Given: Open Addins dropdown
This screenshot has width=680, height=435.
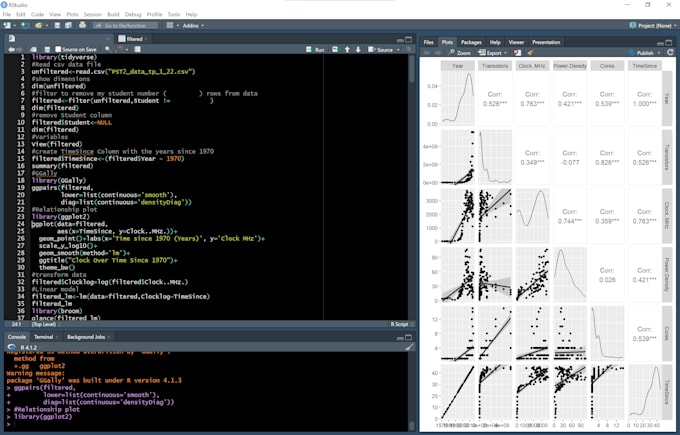Looking at the screenshot, I should (x=193, y=26).
